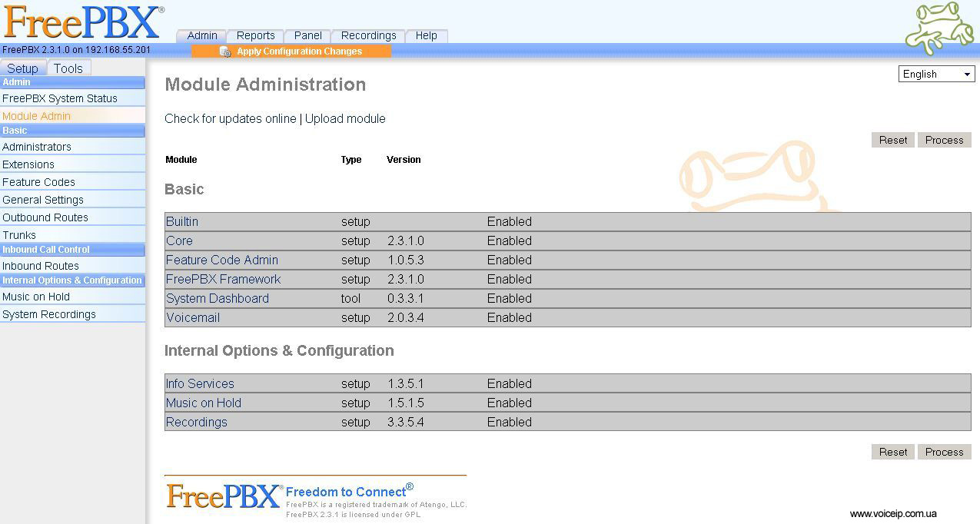Image resolution: width=980 pixels, height=524 pixels.
Task: Click Check for updates online link
Action: click(231, 118)
